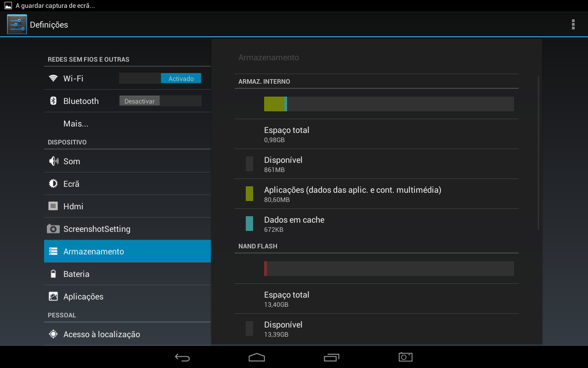Toggle the Wi-Fi Activado switch
This screenshot has width=588, height=368.
pos(160,78)
